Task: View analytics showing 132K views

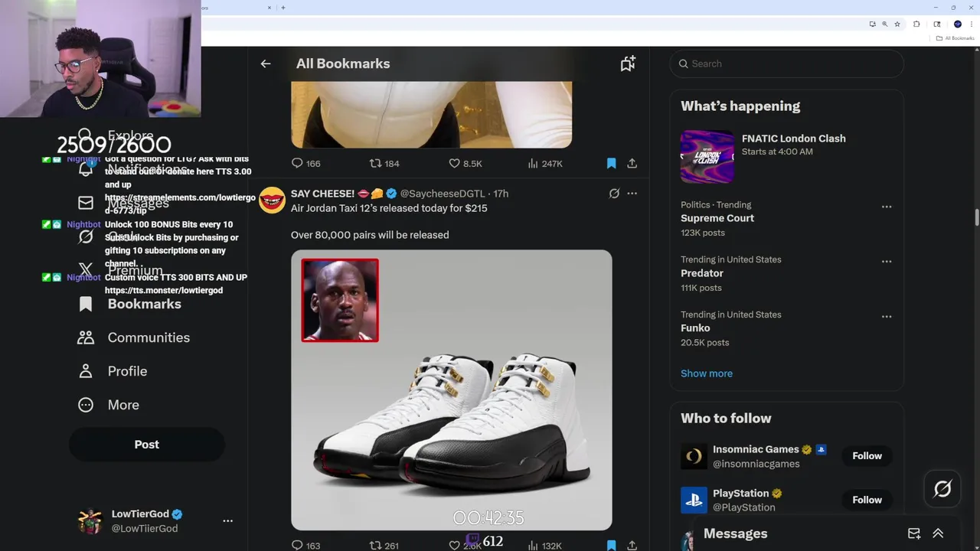Action: [545, 545]
